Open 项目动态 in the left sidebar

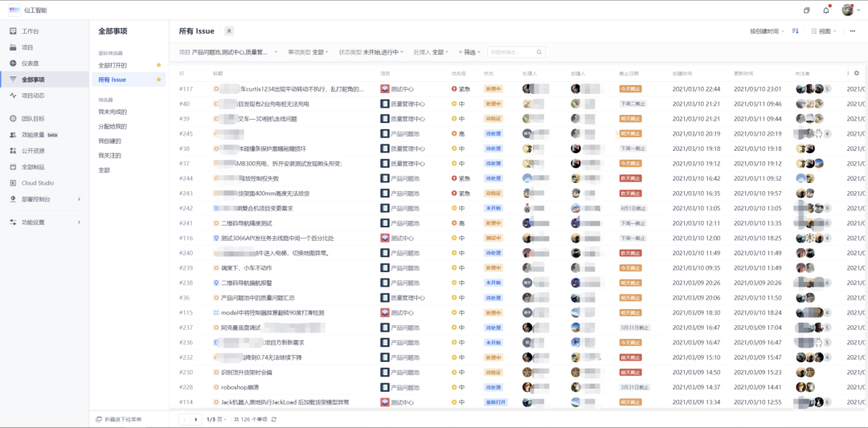pos(32,95)
